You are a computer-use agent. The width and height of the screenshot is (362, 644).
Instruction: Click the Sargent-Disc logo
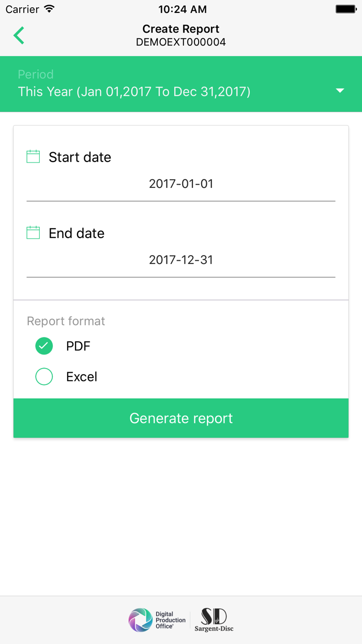[x=214, y=620]
